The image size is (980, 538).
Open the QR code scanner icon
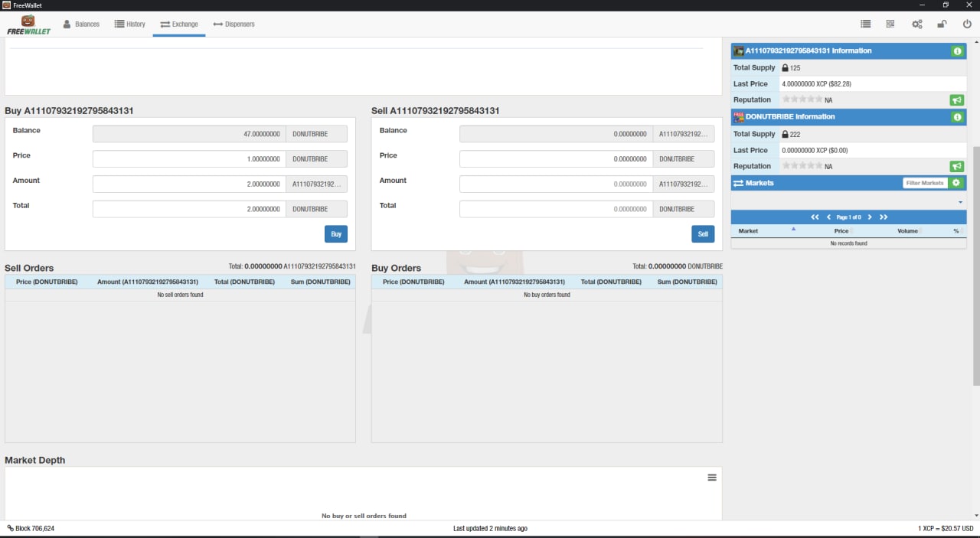click(x=890, y=24)
